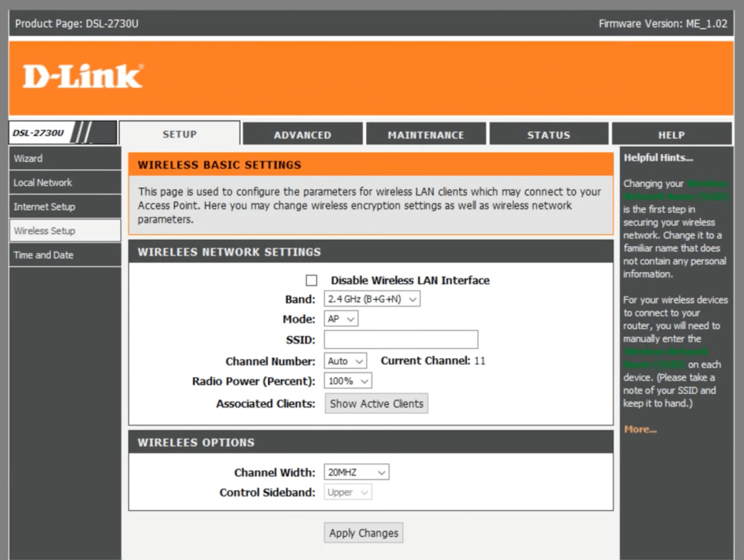Image resolution: width=744 pixels, height=560 pixels.
Task: Switch to the Advanced tab
Action: [303, 135]
